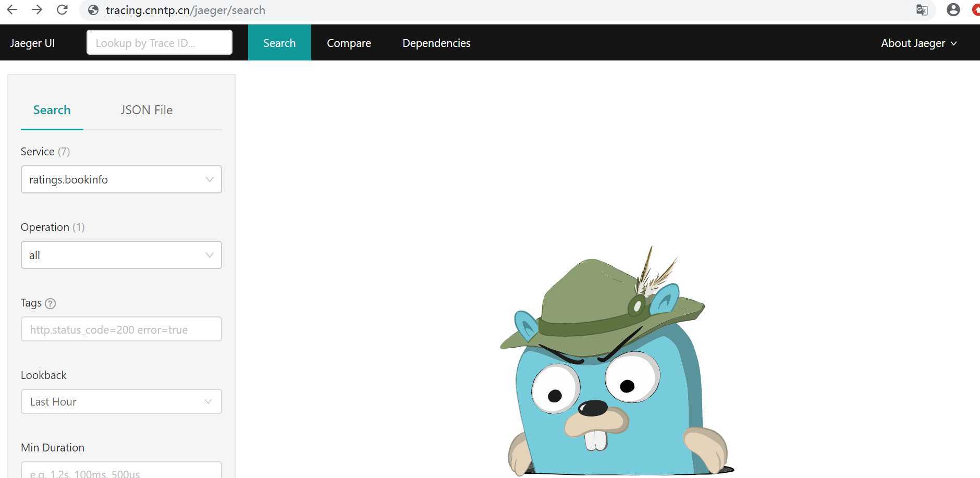The width and height of the screenshot is (980, 478).
Task: Open the Operation dropdown showing all
Action: pos(121,255)
